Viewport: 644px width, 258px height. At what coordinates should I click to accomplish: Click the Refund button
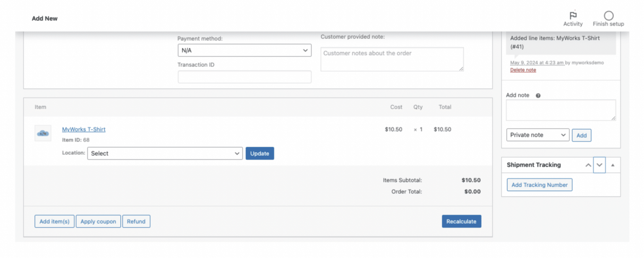click(x=136, y=221)
